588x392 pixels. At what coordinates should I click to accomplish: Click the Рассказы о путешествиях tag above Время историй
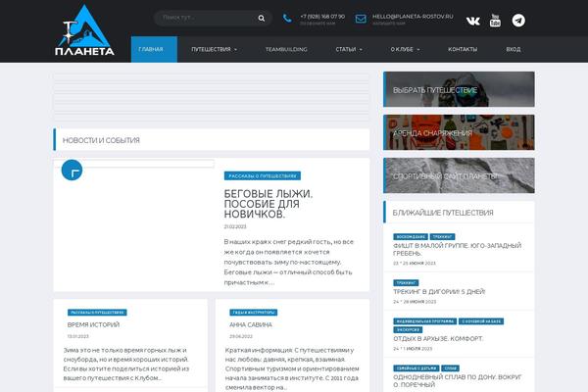(x=97, y=313)
